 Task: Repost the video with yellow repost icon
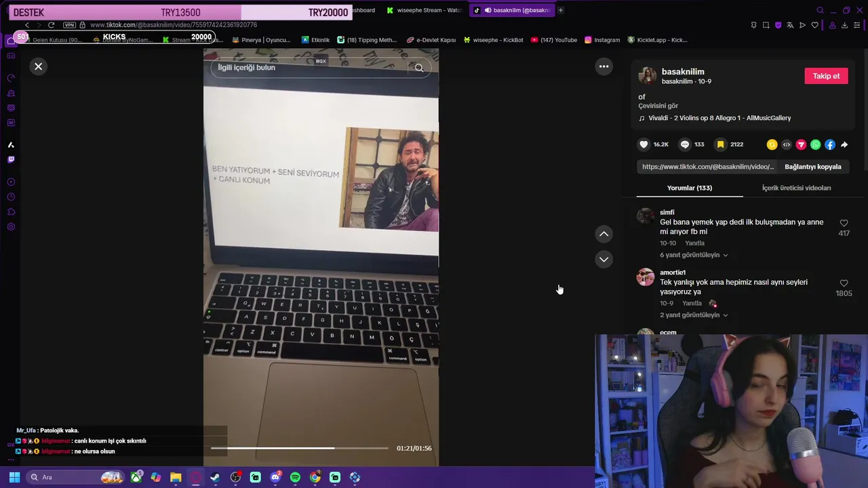click(x=772, y=144)
